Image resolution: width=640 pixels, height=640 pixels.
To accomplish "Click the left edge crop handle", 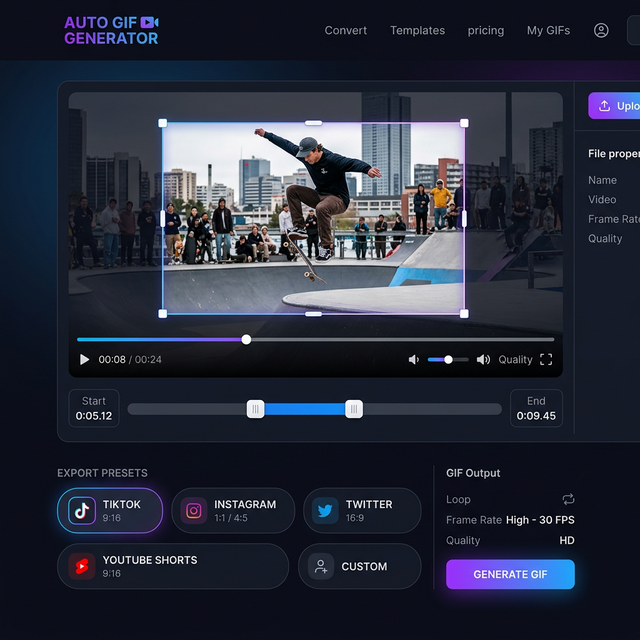I will [162, 219].
